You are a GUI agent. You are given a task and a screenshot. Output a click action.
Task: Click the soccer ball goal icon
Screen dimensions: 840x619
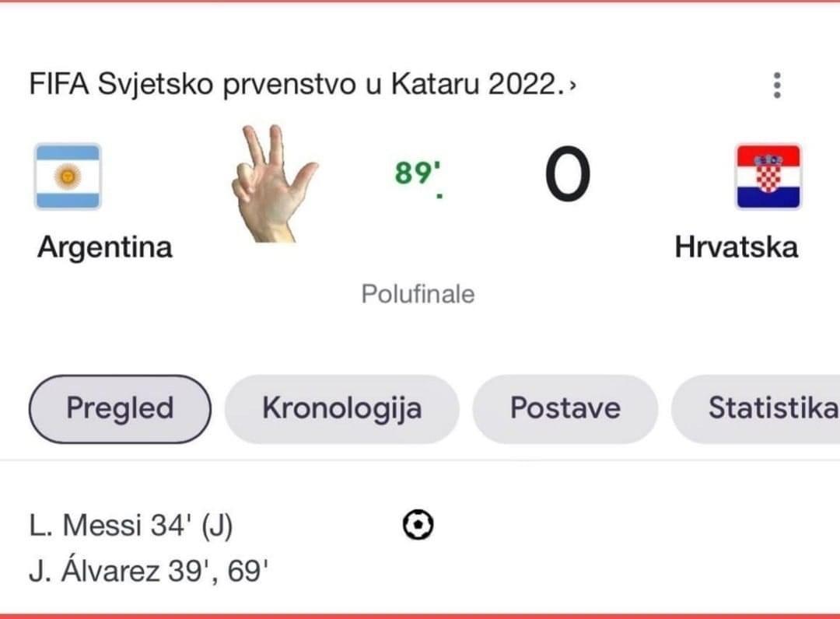pos(418,526)
